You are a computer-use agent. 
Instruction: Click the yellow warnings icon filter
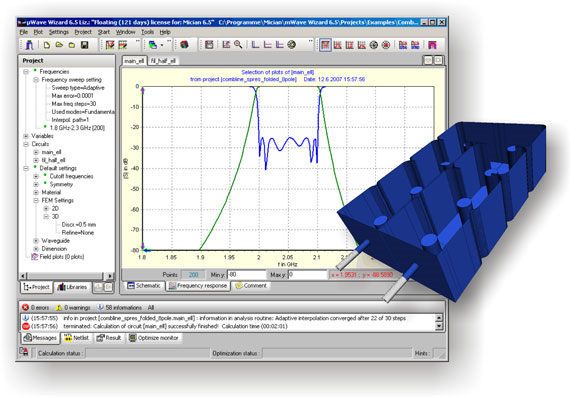click(58, 307)
